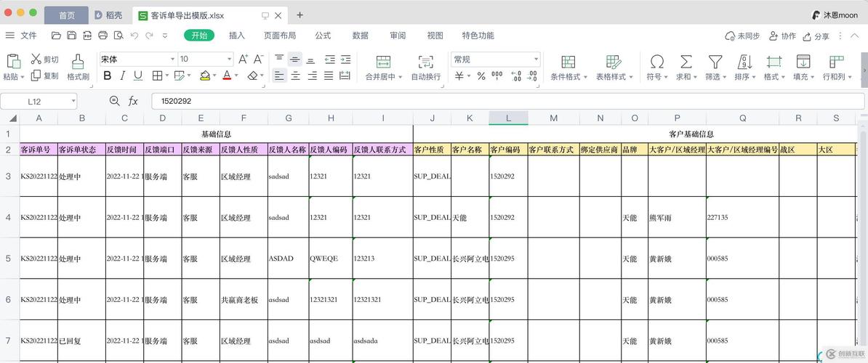Click the Cut (剪切) scissors icon
This screenshot has height=363, width=868.
[36, 60]
